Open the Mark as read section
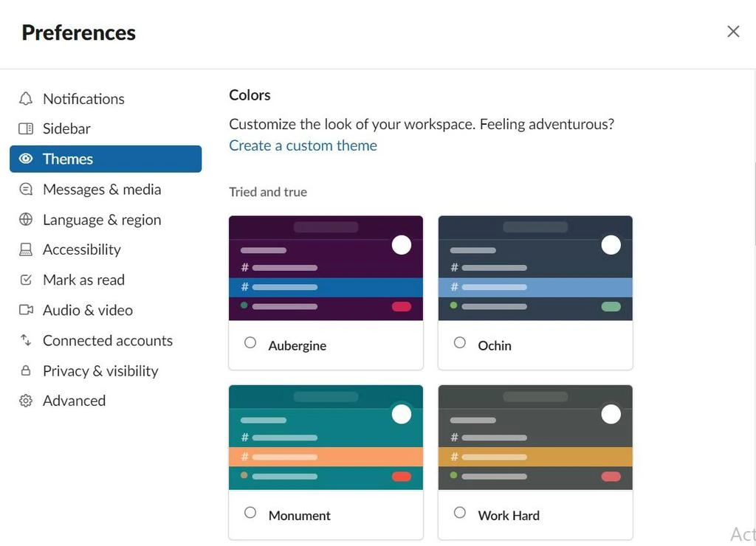Screen dimensions: 756x546 83,280
